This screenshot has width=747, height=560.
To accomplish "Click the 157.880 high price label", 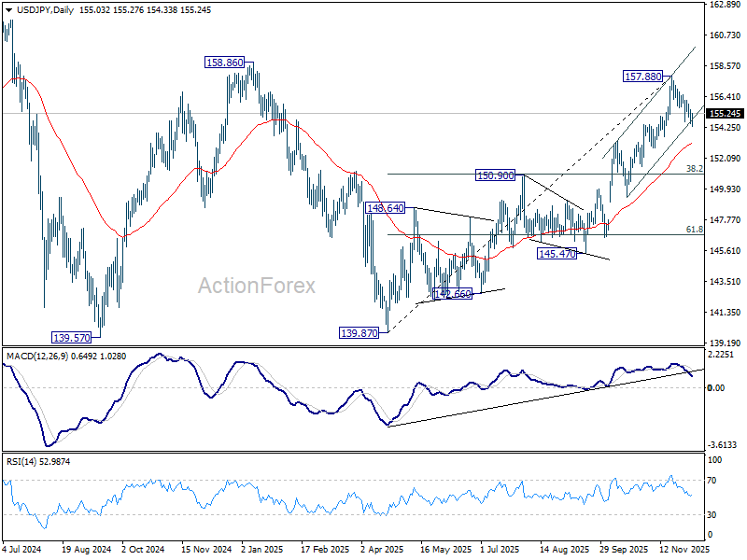I will pyautogui.click(x=643, y=77).
